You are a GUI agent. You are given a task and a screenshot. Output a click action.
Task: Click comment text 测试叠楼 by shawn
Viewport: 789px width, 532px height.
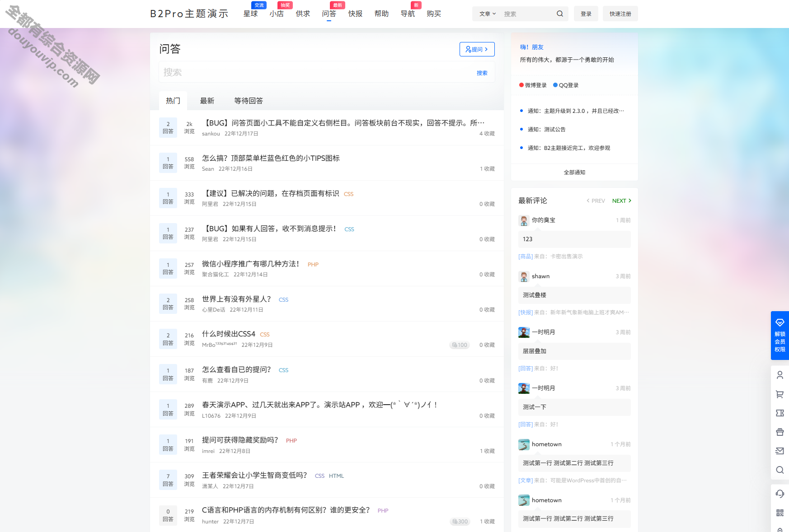pos(535,295)
